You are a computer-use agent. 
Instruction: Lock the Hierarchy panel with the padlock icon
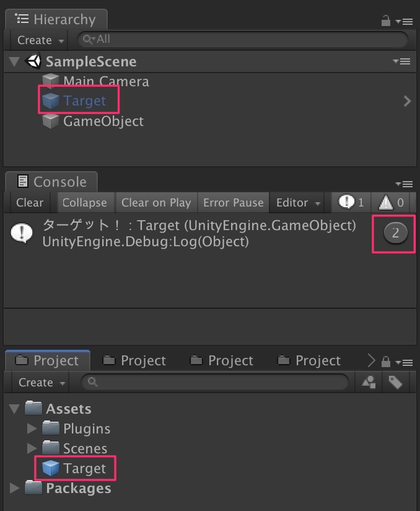coord(386,21)
